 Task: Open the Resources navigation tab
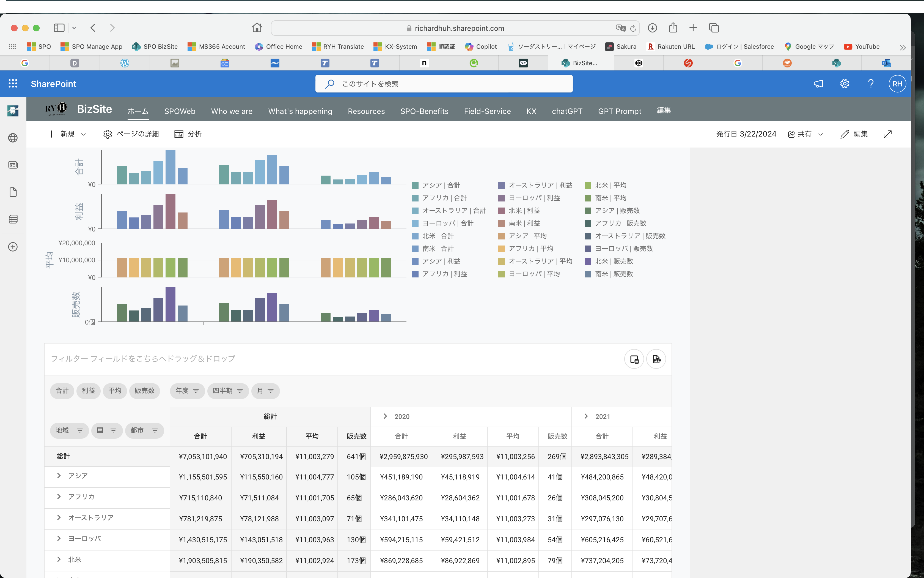(366, 111)
